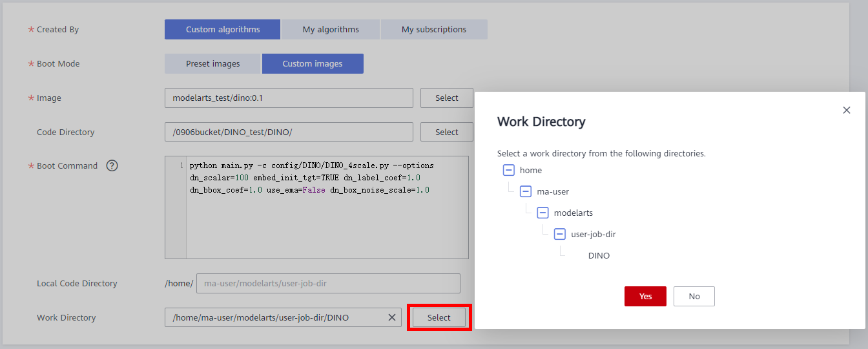Collapse the home tree node

click(x=508, y=170)
